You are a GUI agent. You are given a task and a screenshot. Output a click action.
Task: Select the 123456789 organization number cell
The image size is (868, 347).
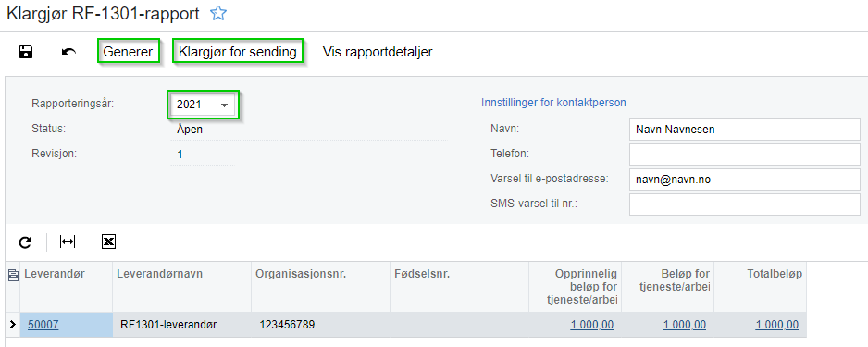320,325
